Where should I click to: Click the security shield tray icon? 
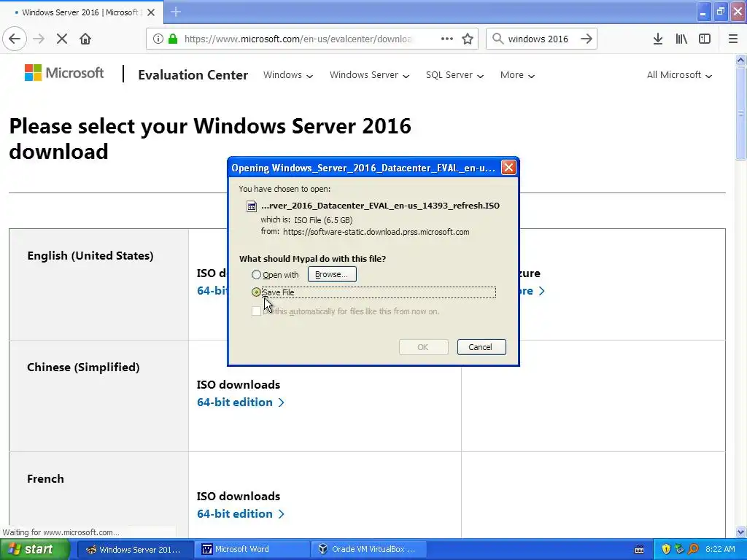(666, 550)
